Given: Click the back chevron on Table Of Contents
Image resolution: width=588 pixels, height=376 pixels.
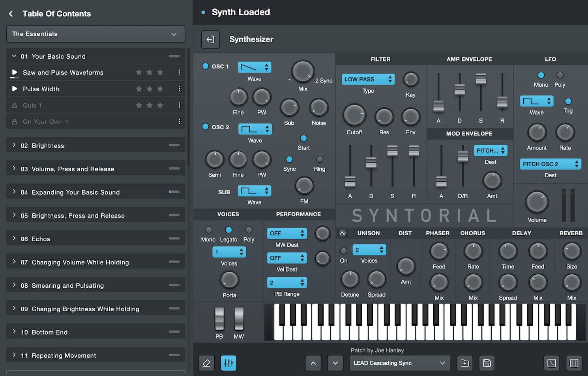Looking at the screenshot, I should pos(10,13).
